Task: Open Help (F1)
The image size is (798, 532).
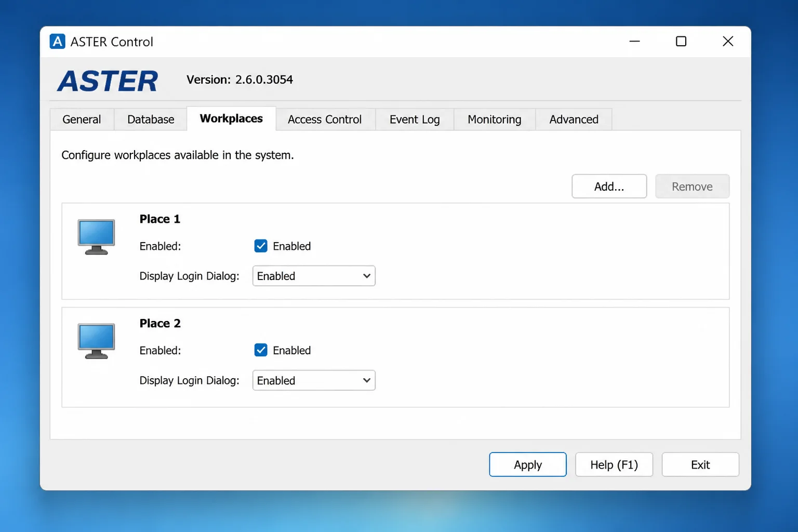Action: 614,464
